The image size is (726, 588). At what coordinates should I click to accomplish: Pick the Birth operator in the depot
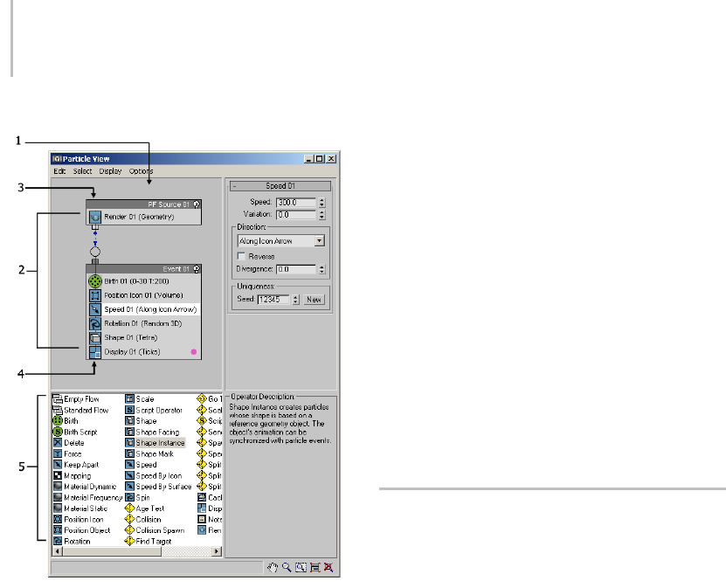[x=66, y=421]
